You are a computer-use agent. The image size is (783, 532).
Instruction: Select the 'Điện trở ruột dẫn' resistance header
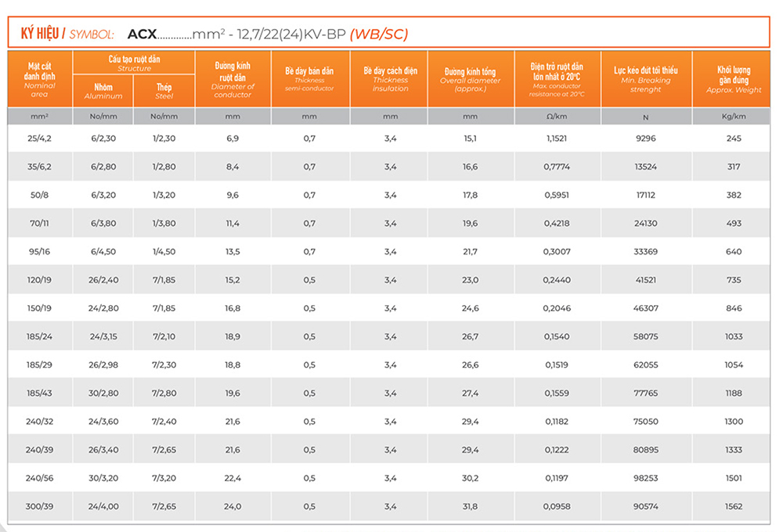pyautogui.click(x=557, y=79)
